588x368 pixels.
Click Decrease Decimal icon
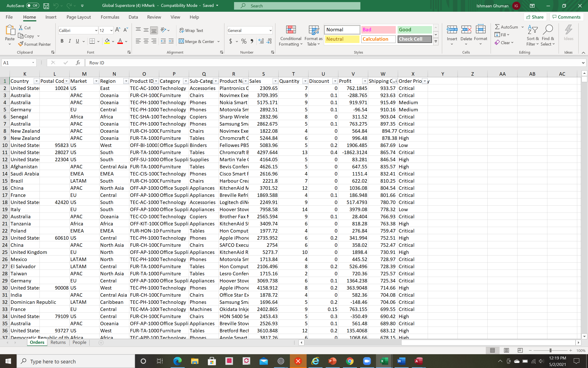(x=269, y=41)
